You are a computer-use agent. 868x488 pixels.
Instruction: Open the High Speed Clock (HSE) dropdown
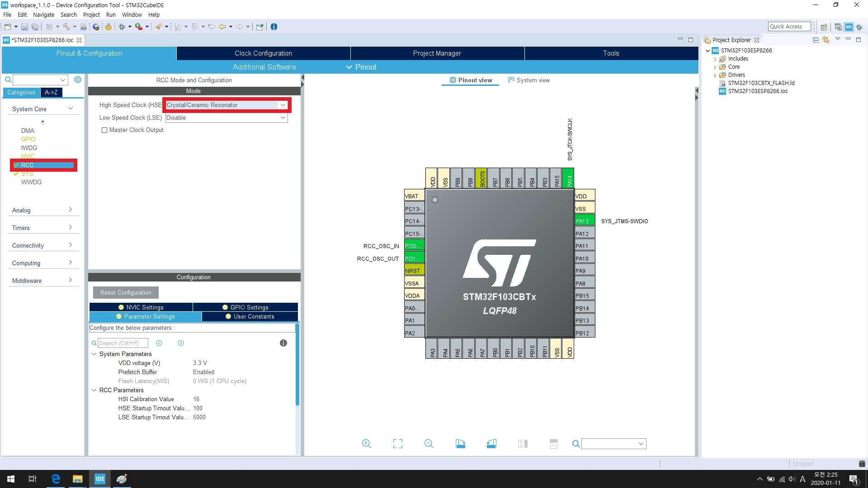(283, 105)
